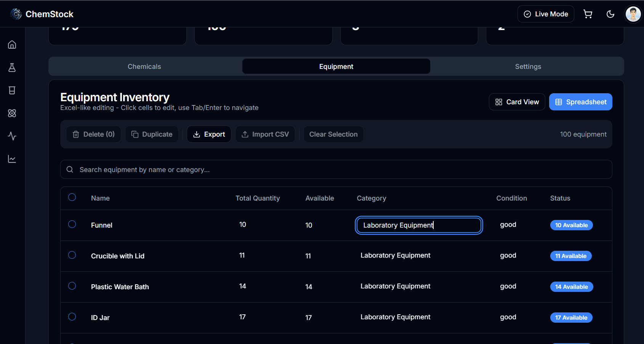
Task: Click the Delete (0) button
Action: (x=93, y=134)
